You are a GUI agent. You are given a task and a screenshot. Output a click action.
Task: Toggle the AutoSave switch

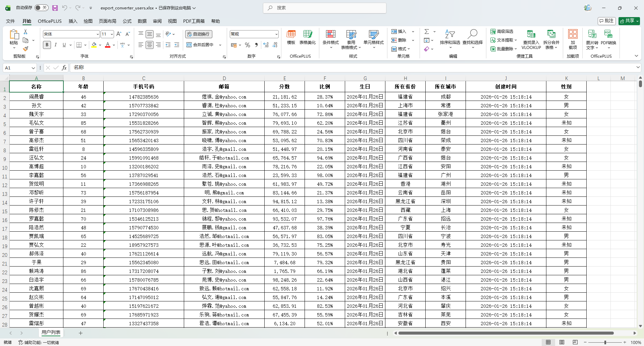(x=42, y=8)
